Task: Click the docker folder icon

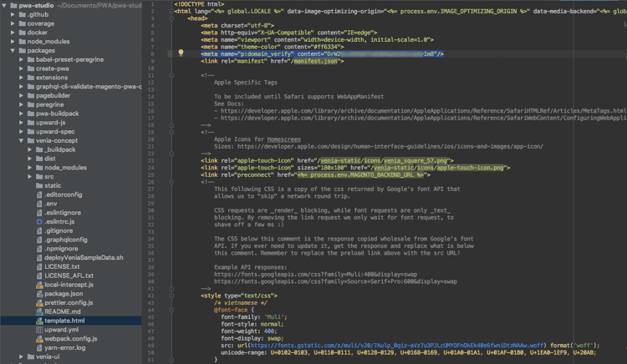Action: 21,33
